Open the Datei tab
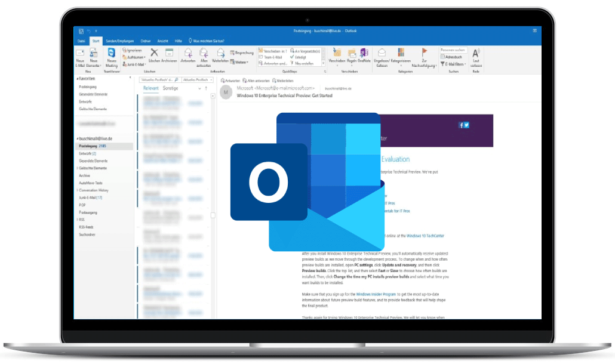Viewport: 615px width, 364px height. pyautogui.click(x=81, y=41)
